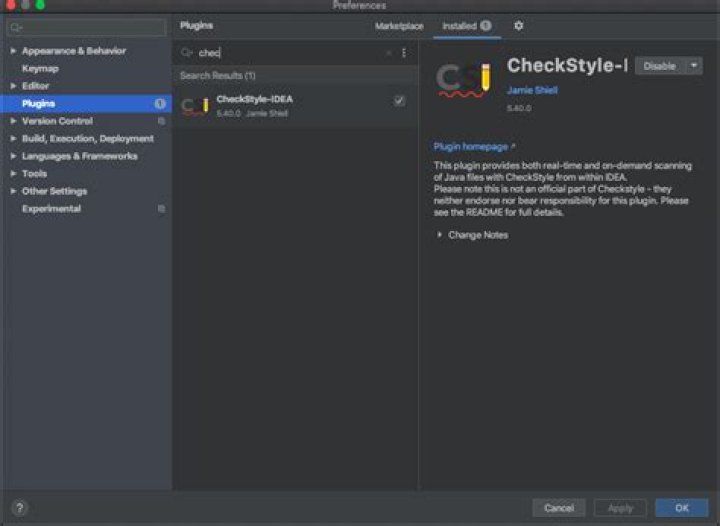Click the project-level icon beside Version Control

pyautogui.click(x=161, y=121)
